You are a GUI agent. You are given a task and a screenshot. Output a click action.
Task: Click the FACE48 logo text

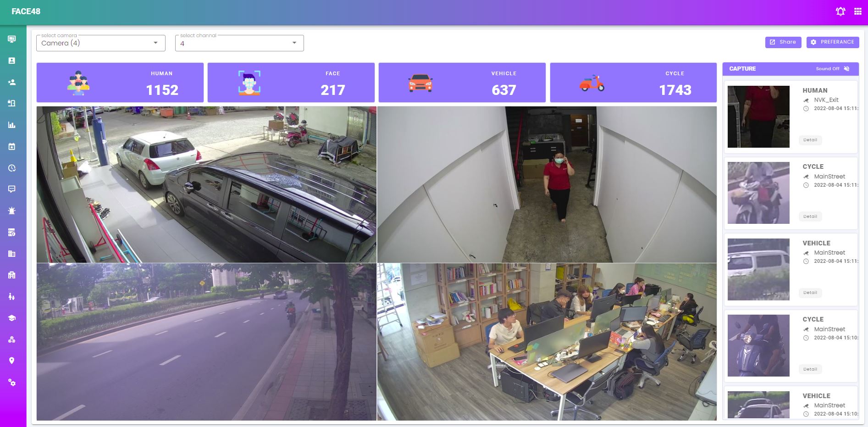pos(26,11)
